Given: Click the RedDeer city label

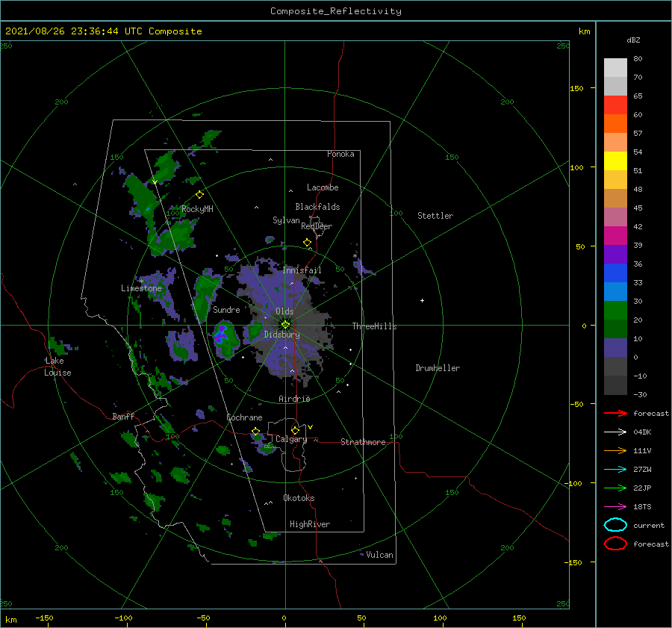Looking at the screenshot, I should point(317,226).
